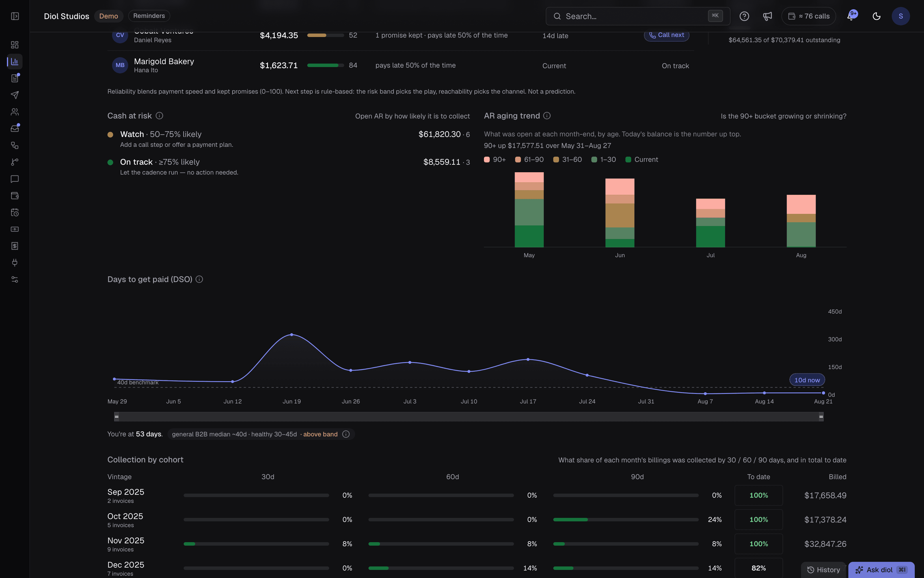
Task: Click the Jul bar in AR aging chart
Action: tap(711, 223)
